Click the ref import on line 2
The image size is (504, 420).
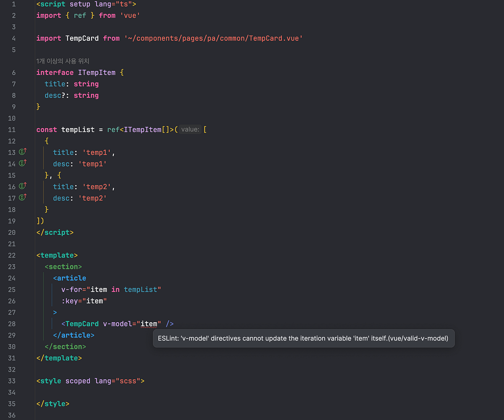pyautogui.click(x=80, y=16)
